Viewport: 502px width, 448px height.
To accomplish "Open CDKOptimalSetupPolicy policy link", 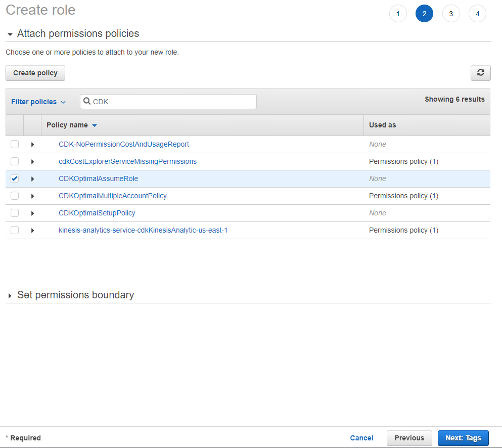I will [x=97, y=213].
